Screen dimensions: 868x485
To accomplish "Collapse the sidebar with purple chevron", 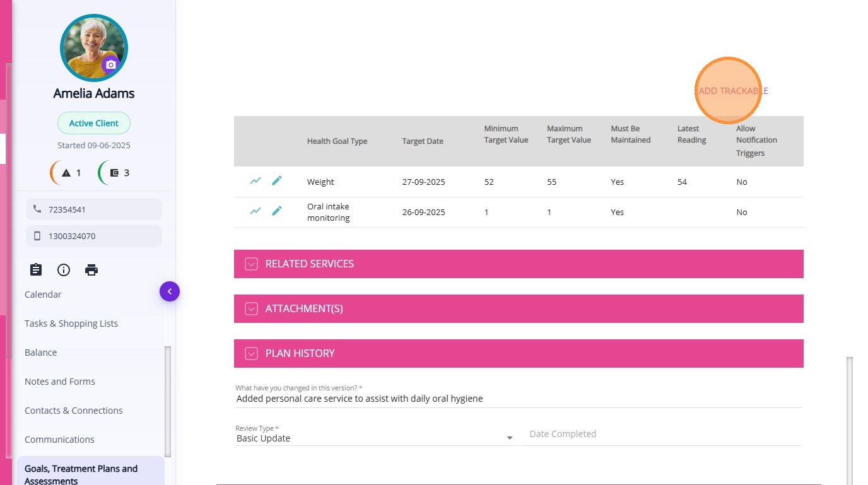I will tap(170, 291).
